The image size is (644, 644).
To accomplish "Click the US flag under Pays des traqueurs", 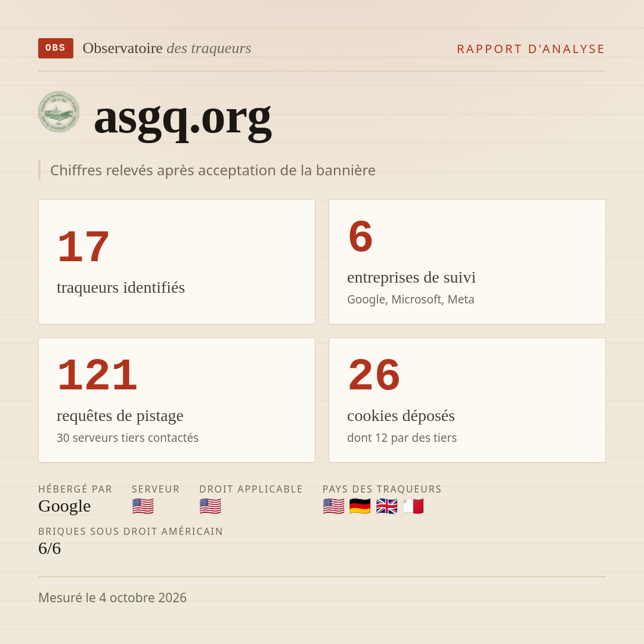I will tap(333, 506).
